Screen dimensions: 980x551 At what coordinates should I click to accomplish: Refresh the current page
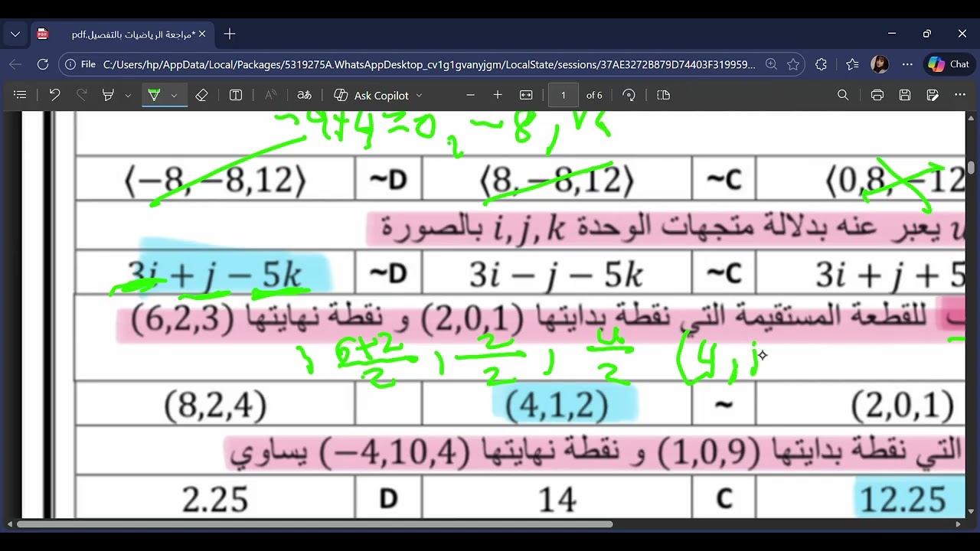pyautogui.click(x=43, y=64)
